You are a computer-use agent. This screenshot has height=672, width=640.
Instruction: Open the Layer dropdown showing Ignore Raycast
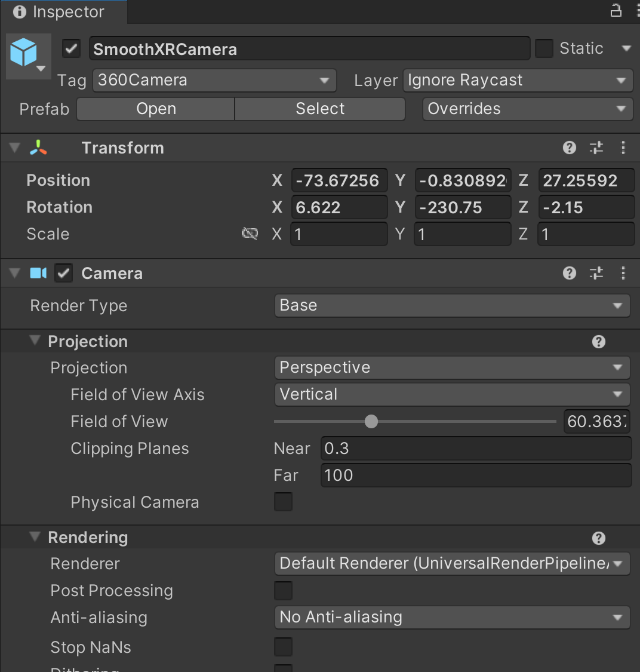coord(517,81)
